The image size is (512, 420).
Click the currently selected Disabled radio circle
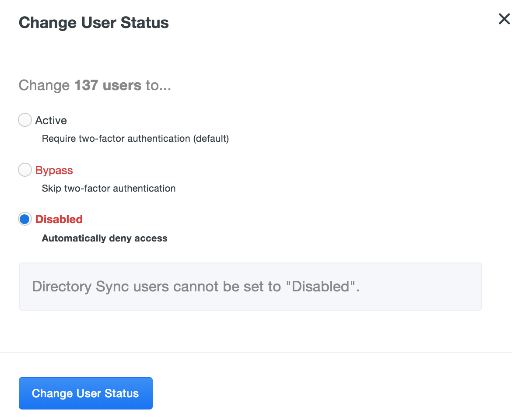point(25,219)
